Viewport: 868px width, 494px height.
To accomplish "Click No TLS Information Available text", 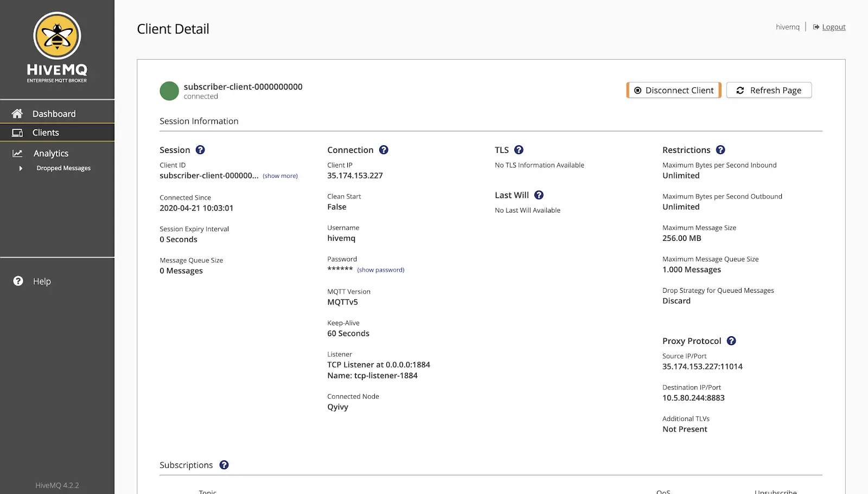I will pos(539,165).
